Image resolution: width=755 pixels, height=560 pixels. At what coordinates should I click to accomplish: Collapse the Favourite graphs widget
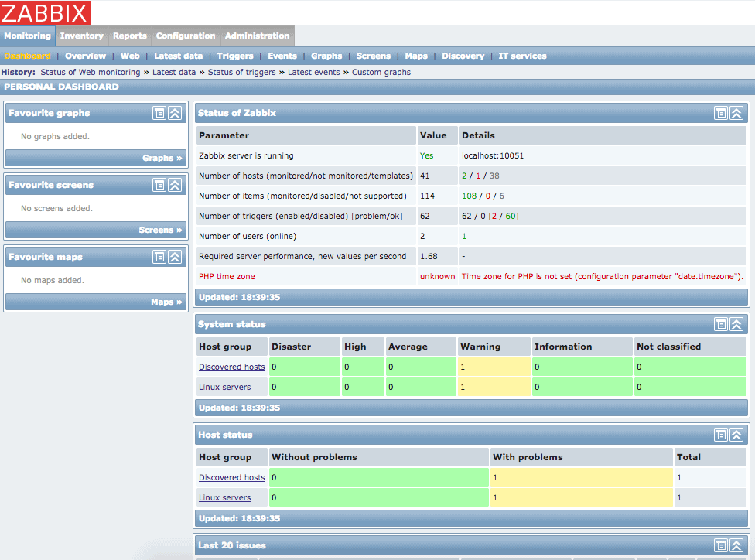tap(175, 113)
